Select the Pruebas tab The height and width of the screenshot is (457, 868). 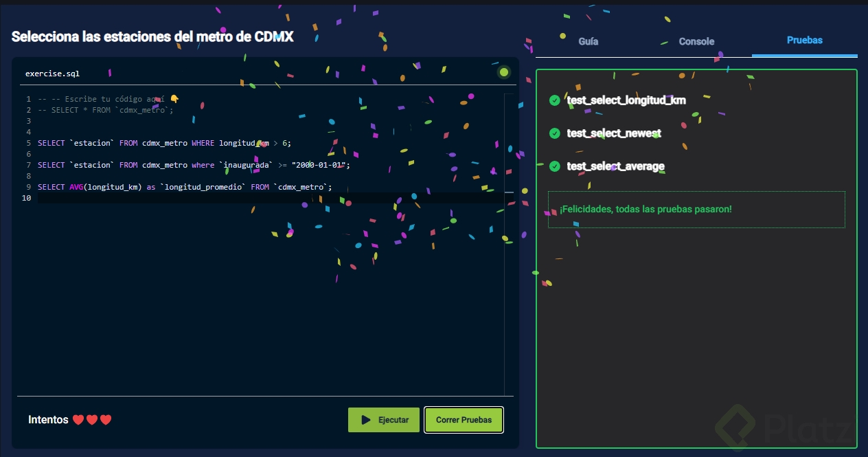point(805,40)
